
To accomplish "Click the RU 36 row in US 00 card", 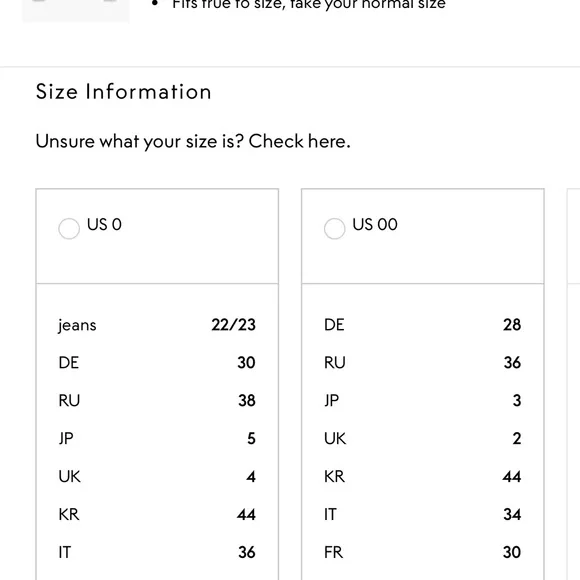I will [x=422, y=363].
